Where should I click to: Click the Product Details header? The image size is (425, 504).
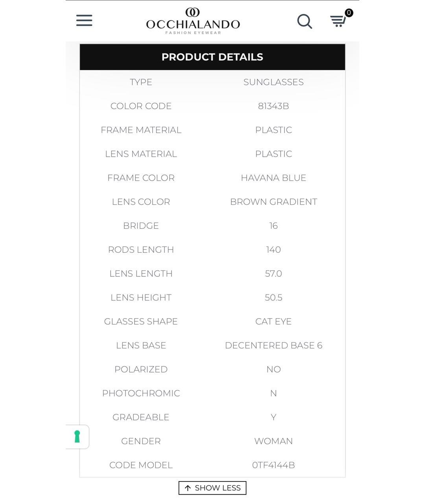213,57
